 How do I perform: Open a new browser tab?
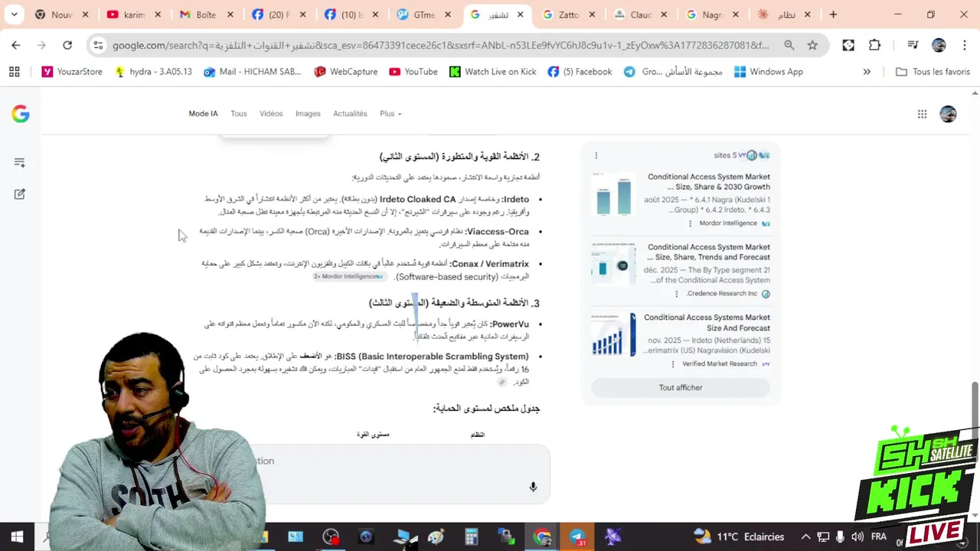pos(833,15)
